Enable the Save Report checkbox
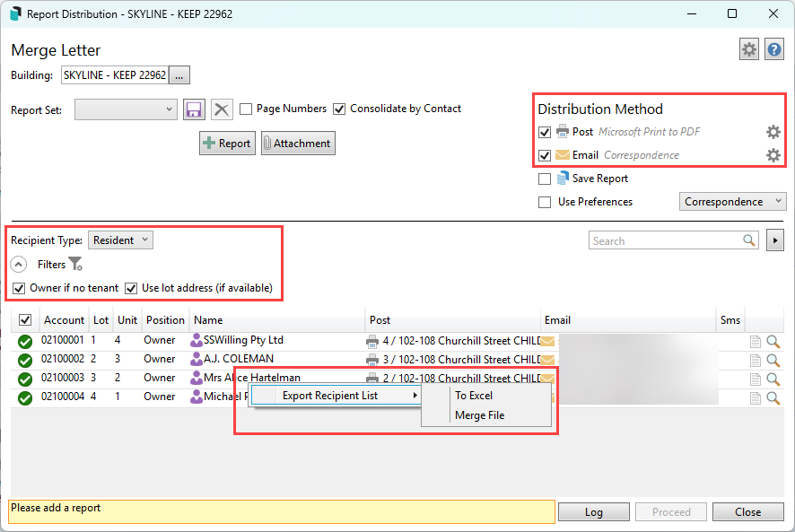The image size is (795, 532). 545,179
